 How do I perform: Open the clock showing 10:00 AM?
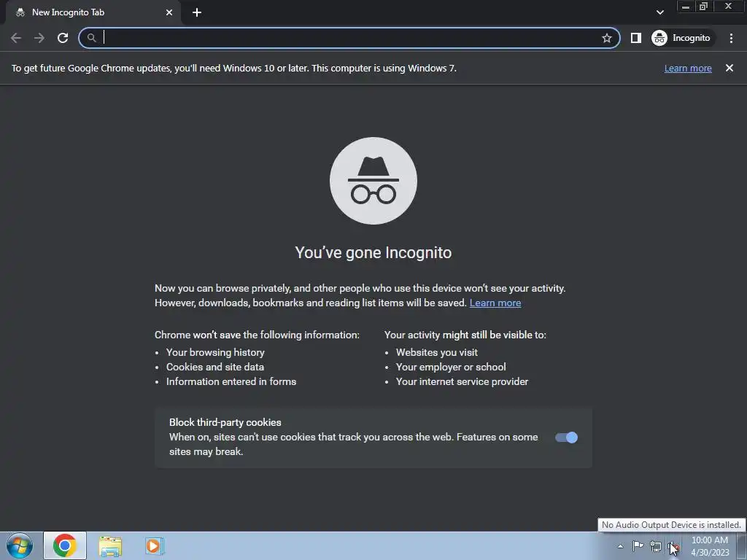pos(710,546)
